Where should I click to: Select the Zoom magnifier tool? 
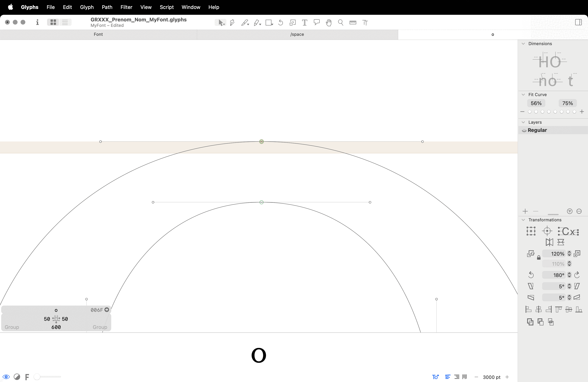click(340, 23)
